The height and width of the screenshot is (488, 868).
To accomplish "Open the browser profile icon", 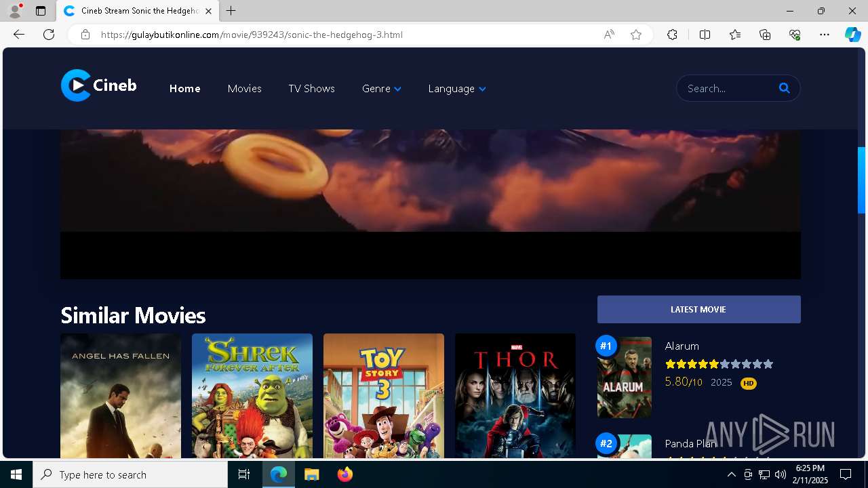I will coord(14,11).
